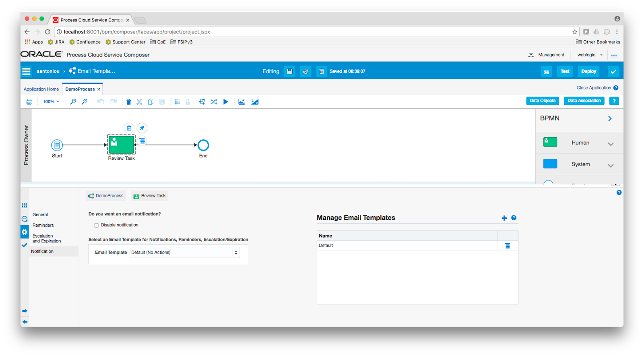Image resolution: width=644 pixels, height=356 pixels.
Task: Open the Email Template select dropdown
Action: tap(185, 253)
